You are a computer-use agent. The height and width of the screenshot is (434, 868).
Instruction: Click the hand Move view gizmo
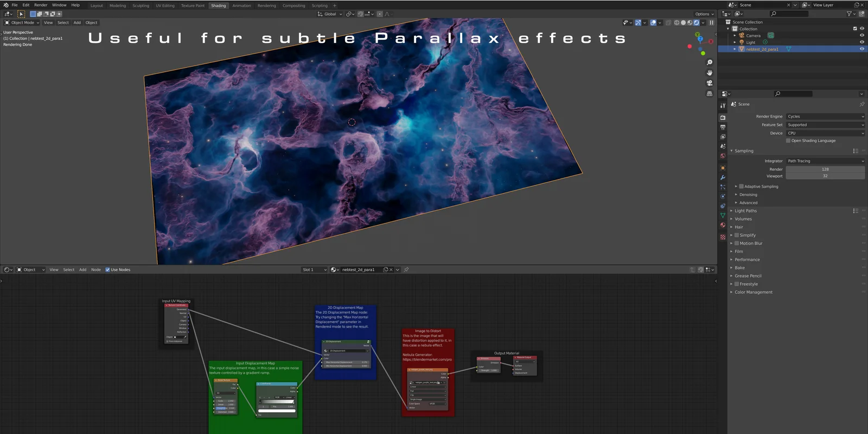point(709,73)
